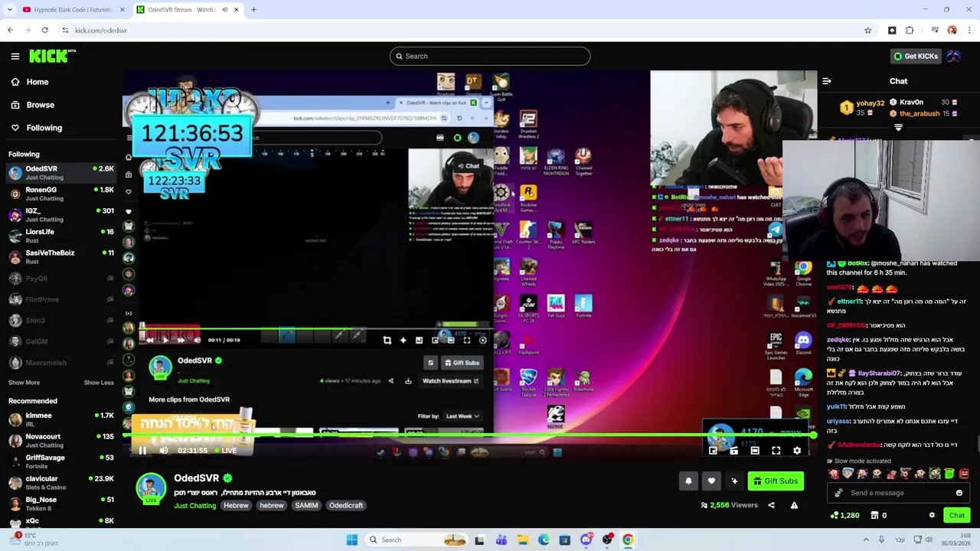Open recommended channel Big_Nose
Viewport: 980px width, 551px height.
tap(61, 504)
